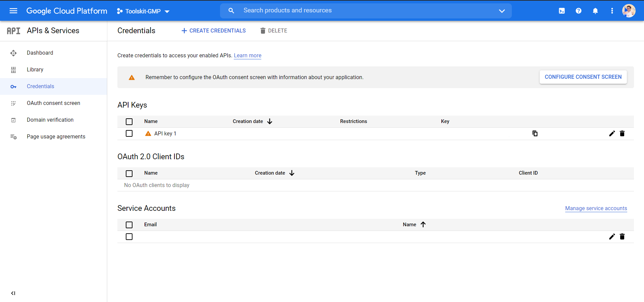The image size is (644, 302).
Task: Click inside the products search field
Action: 335,10
